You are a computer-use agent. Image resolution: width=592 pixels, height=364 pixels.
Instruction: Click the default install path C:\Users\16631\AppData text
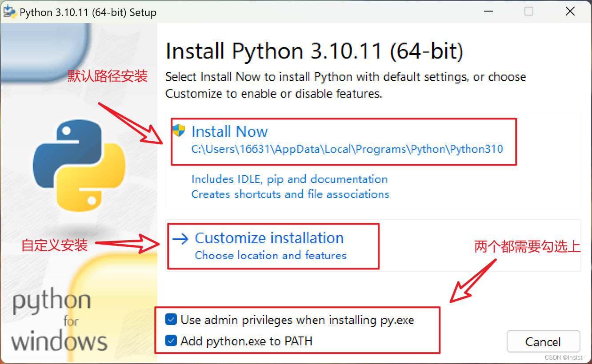[x=347, y=149]
